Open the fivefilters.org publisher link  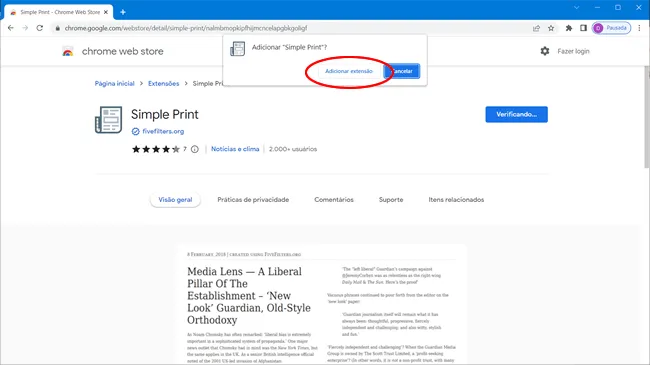point(163,131)
